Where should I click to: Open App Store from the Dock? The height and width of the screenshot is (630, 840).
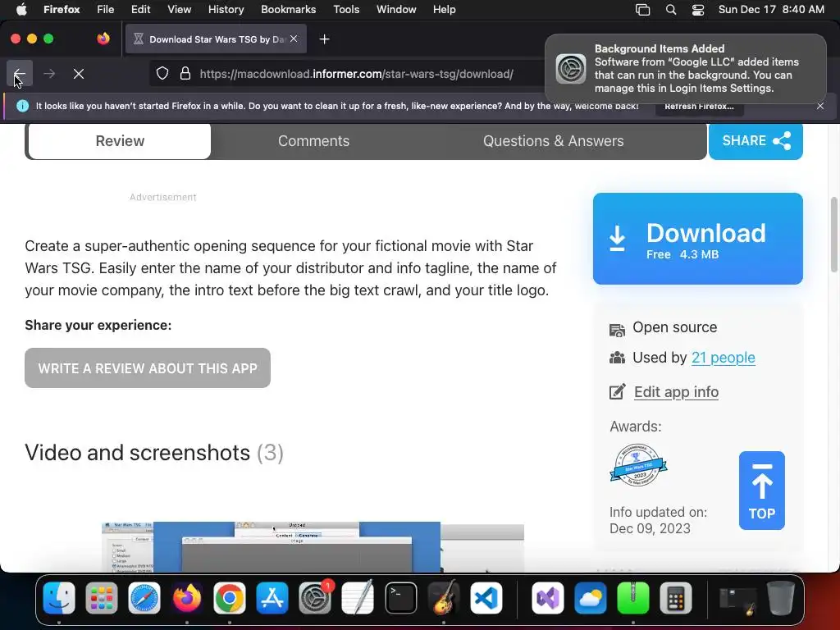click(272, 598)
